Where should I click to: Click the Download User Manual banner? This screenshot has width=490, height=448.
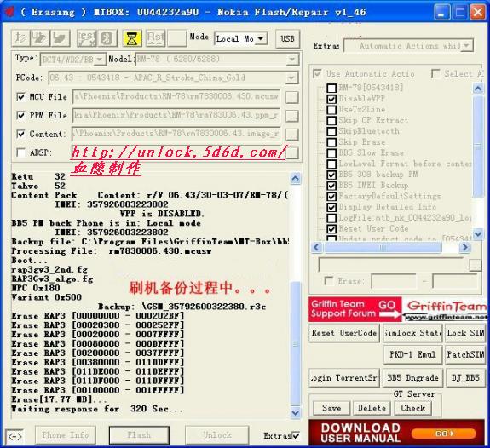coord(396,433)
